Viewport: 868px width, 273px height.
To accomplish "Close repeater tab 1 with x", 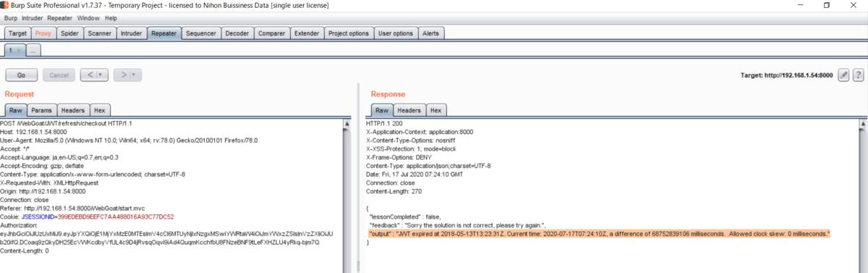I will pos(19,50).
